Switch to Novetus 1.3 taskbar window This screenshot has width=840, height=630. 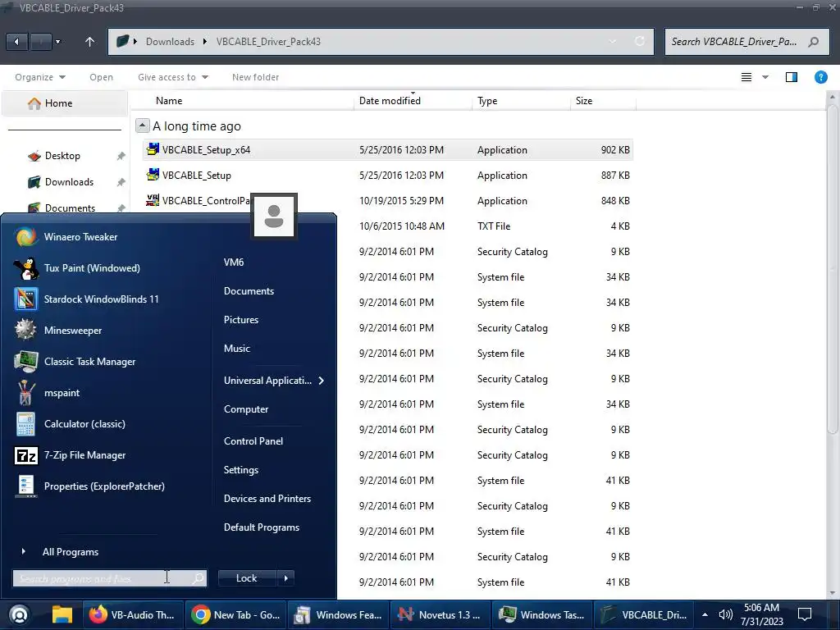point(441,614)
